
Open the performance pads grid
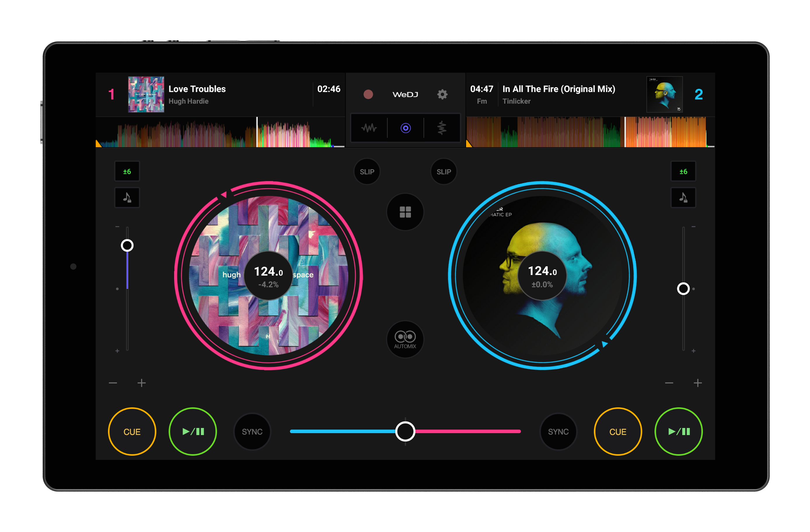405,212
